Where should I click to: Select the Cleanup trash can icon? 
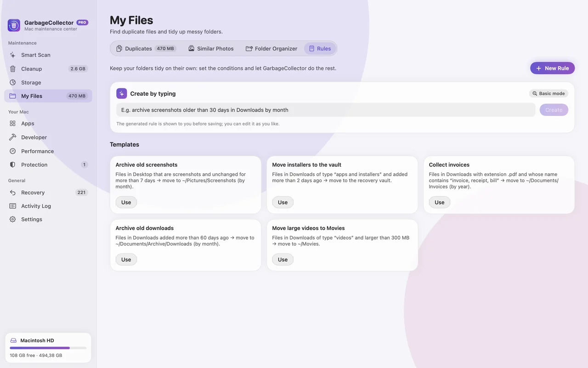13,69
